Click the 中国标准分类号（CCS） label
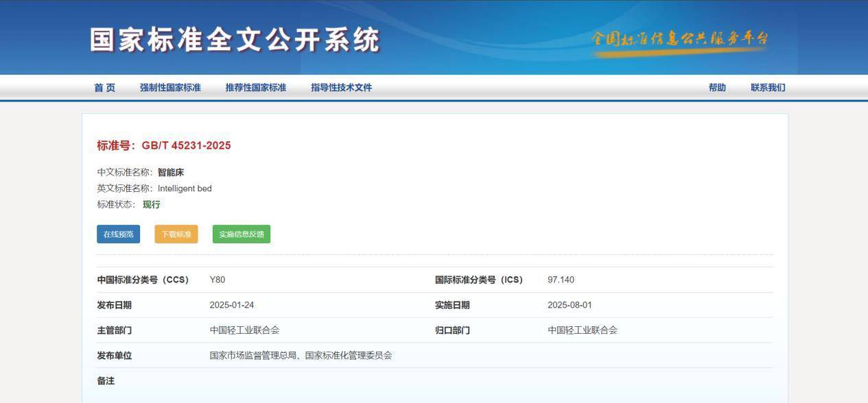This screenshot has height=403, width=868. pos(143,280)
